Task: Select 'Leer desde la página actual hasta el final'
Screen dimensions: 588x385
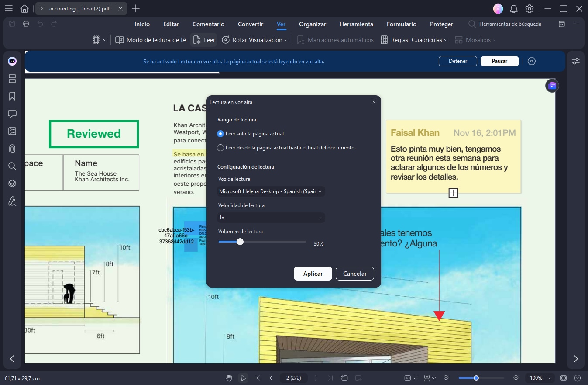Action: 286,148
